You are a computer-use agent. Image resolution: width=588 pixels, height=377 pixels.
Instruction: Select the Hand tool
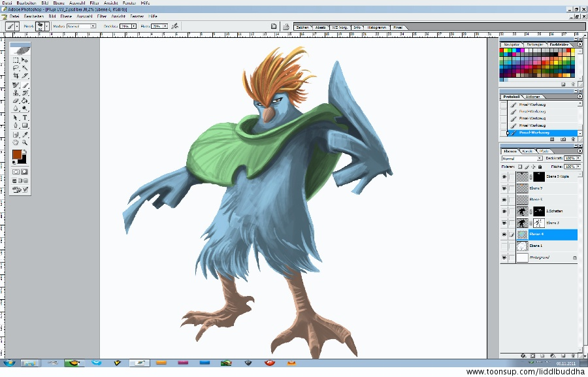[x=16, y=142]
